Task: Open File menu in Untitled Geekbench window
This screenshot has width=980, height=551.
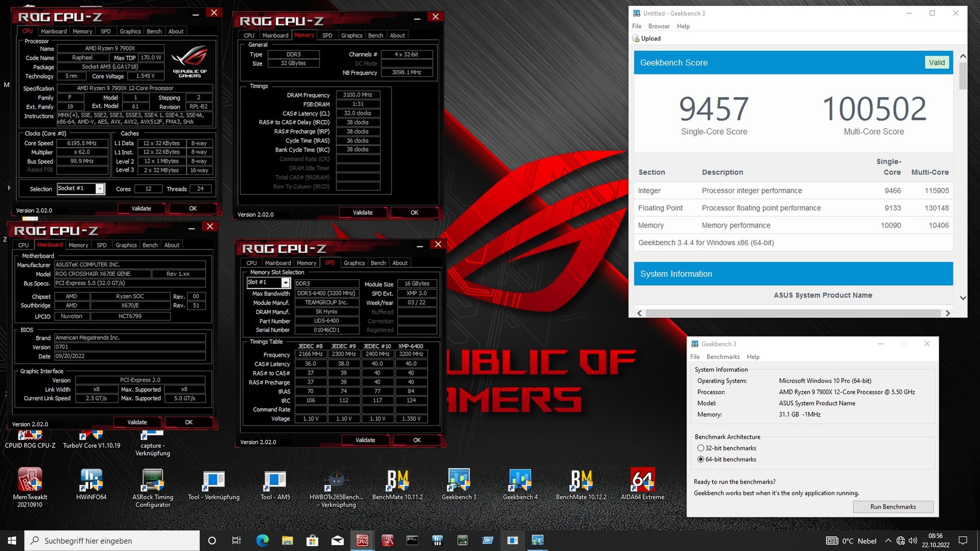Action: click(636, 26)
